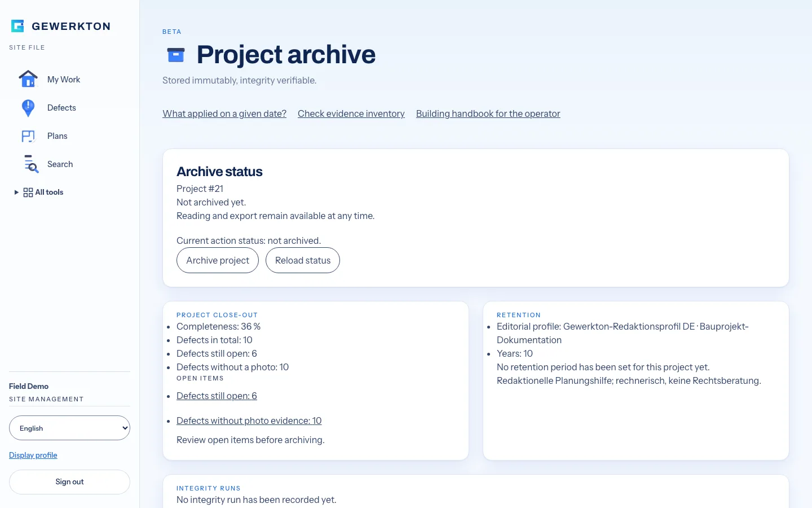Image resolution: width=812 pixels, height=508 pixels.
Task: Go to My Work
Action: (64, 80)
